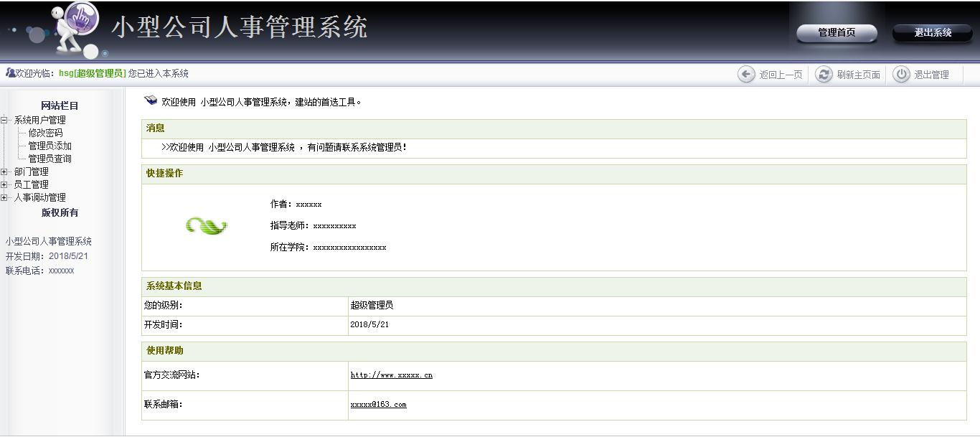980x437 pixels.
Task: Expand the 员工管理 tree node
Action: [x=4, y=184]
